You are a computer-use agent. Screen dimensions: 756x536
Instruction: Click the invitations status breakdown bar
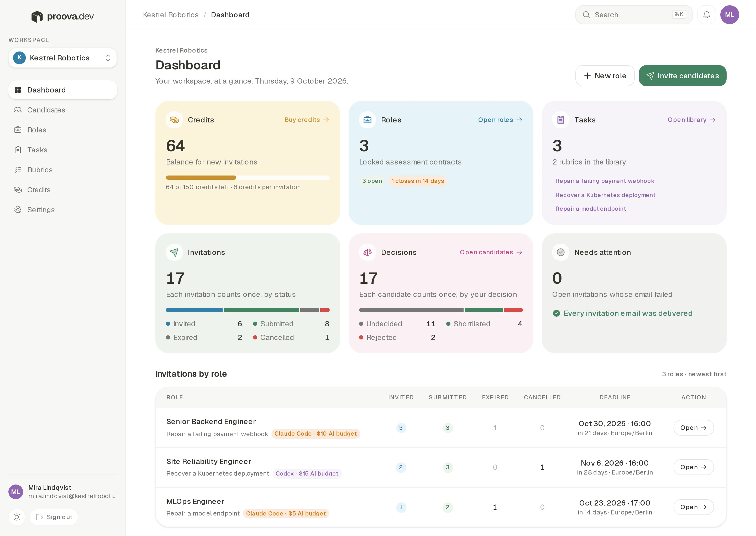pyautogui.click(x=248, y=310)
